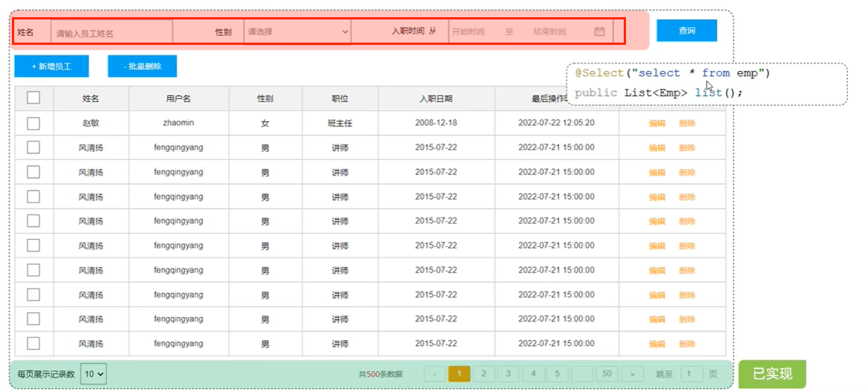Click the 用户名 column header

point(179,99)
